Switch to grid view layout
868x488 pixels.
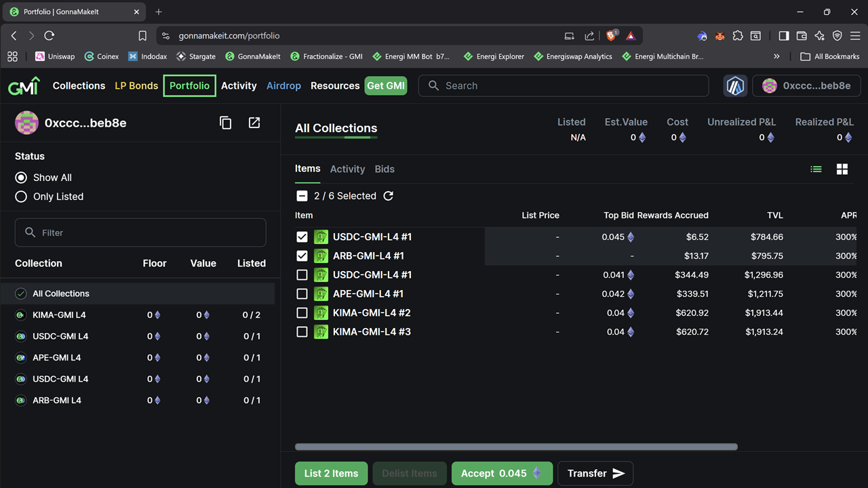842,169
